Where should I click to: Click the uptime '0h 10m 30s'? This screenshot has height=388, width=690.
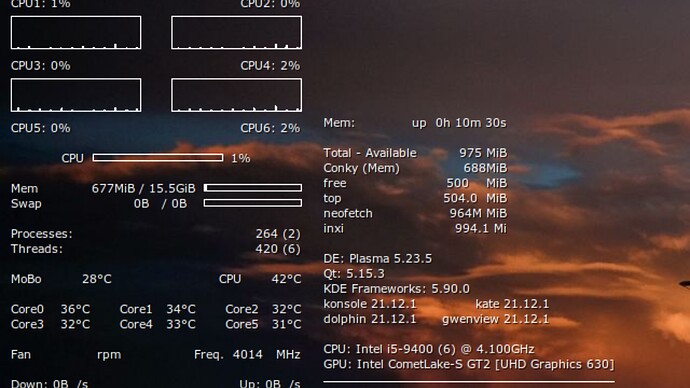coord(471,123)
